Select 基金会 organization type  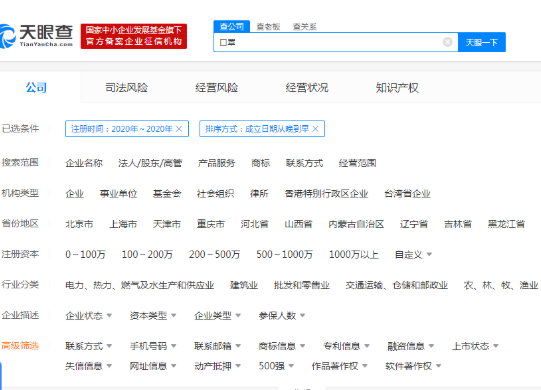pos(167,194)
